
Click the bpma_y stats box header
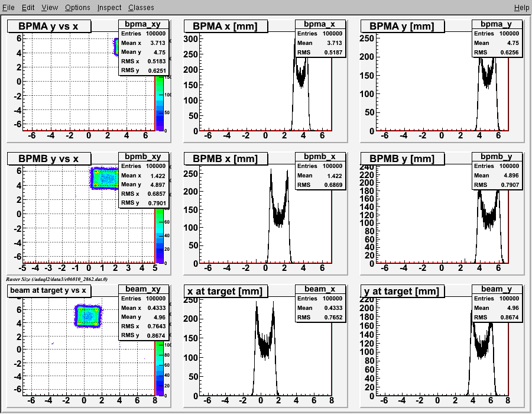click(x=497, y=24)
